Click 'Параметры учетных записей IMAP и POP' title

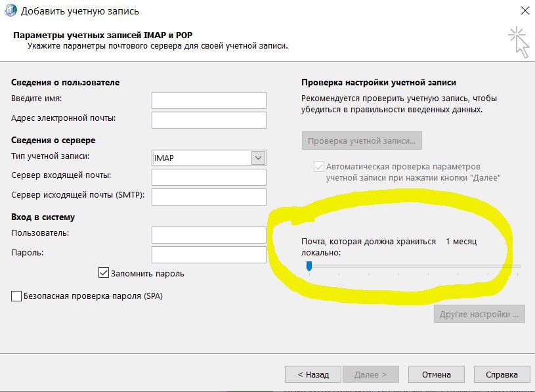tap(102, 35)
